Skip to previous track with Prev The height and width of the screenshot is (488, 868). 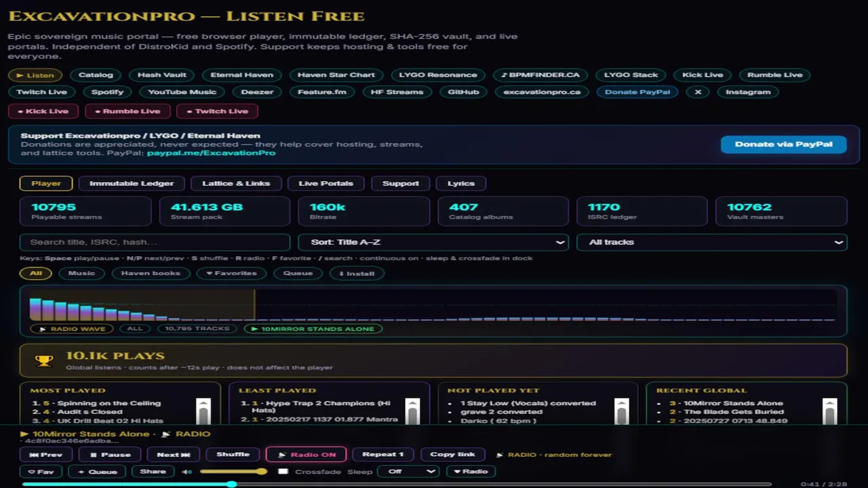coord(46,455)
